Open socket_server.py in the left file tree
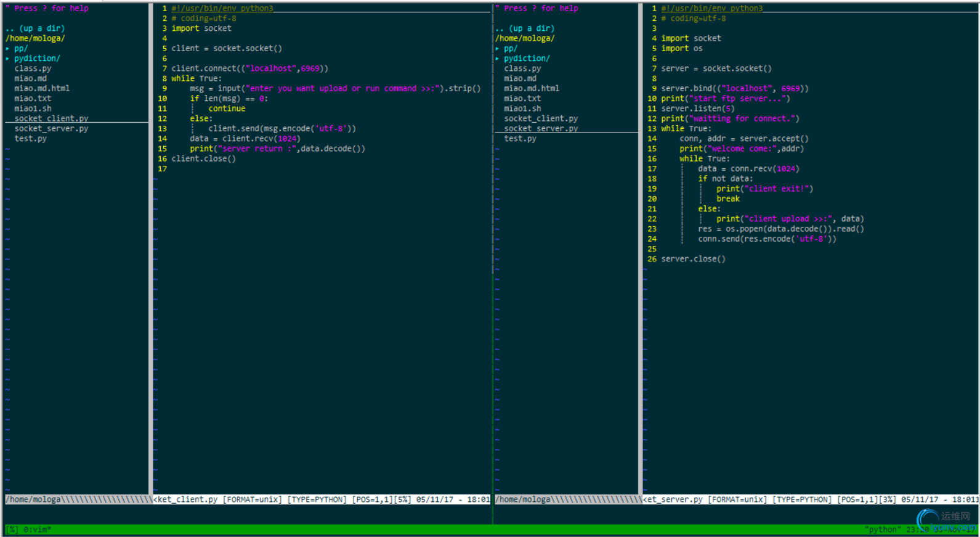The width and height of the screenshot is (980, 537). (x=51, y=128)
